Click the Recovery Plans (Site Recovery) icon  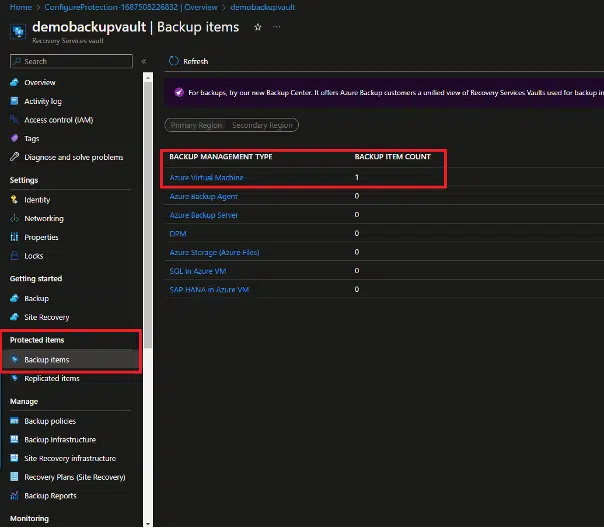point(14,477)
